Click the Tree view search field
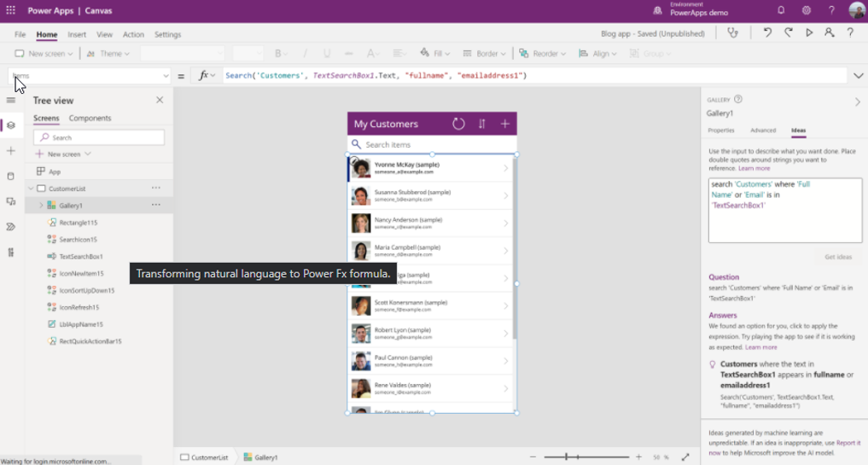Image resolution: width=868 pixels, height=465 pixels. tap(99, 137)
